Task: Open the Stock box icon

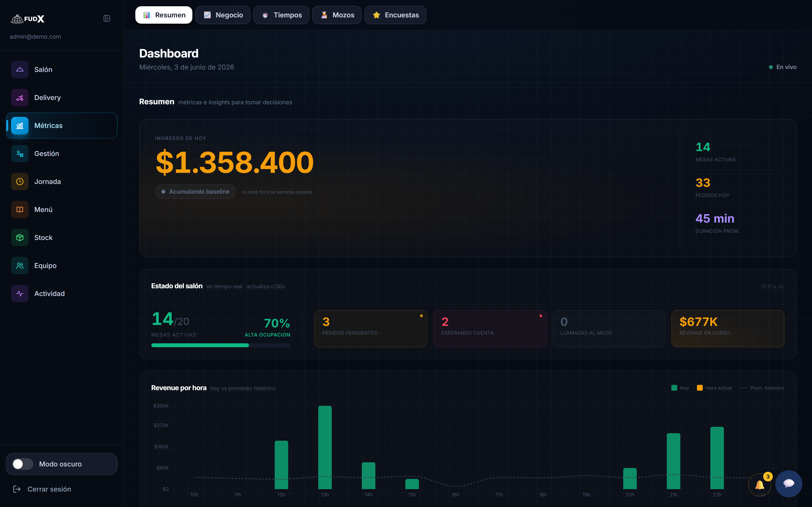Action: 20,237
